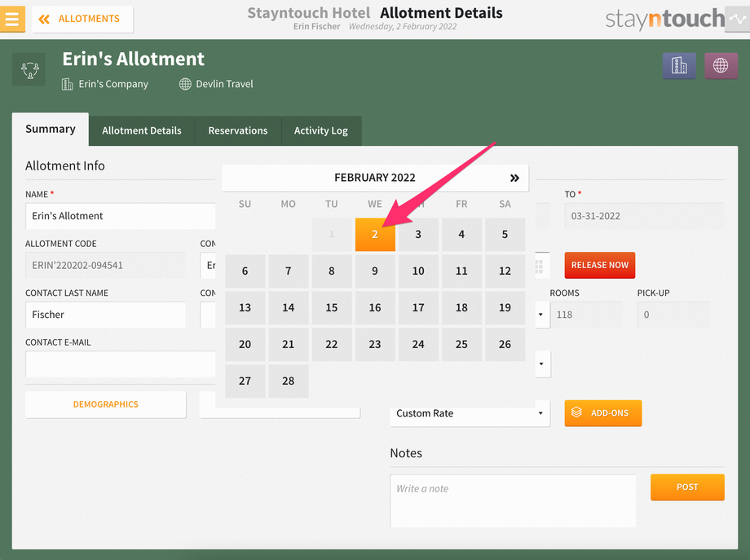Go back to Allotments list

[x=82, y=19]
